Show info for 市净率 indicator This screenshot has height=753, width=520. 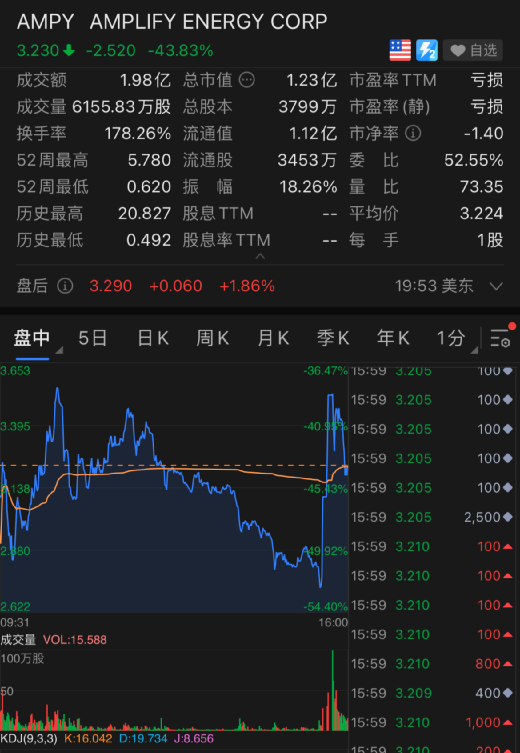coord(412,133)
